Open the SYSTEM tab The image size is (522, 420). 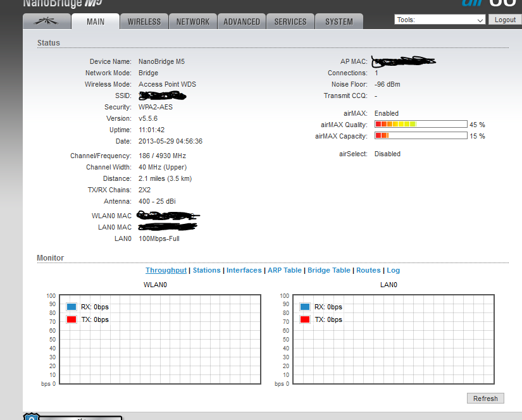tap(339, 22)
